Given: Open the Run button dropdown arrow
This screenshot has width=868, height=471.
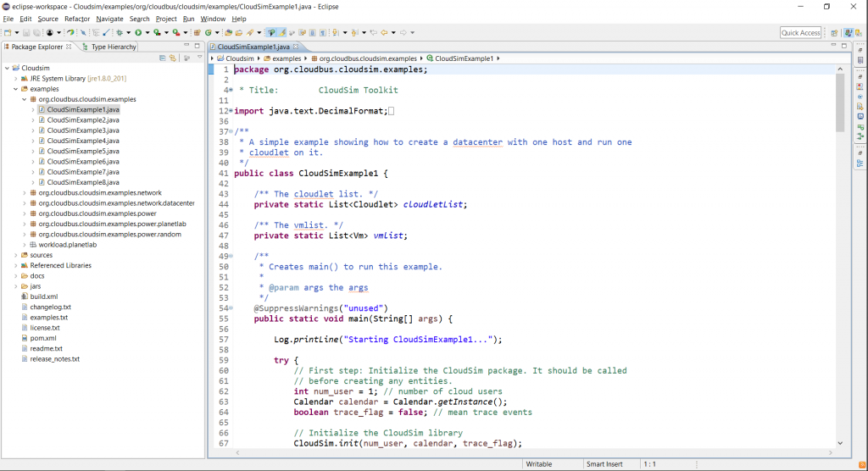Looking at the screenshot, I should click(147, 33).
